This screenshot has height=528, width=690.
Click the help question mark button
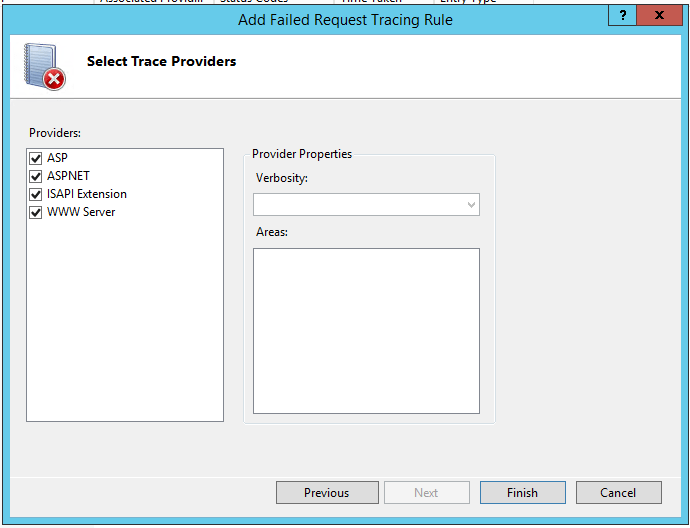(x=623, y=15)
